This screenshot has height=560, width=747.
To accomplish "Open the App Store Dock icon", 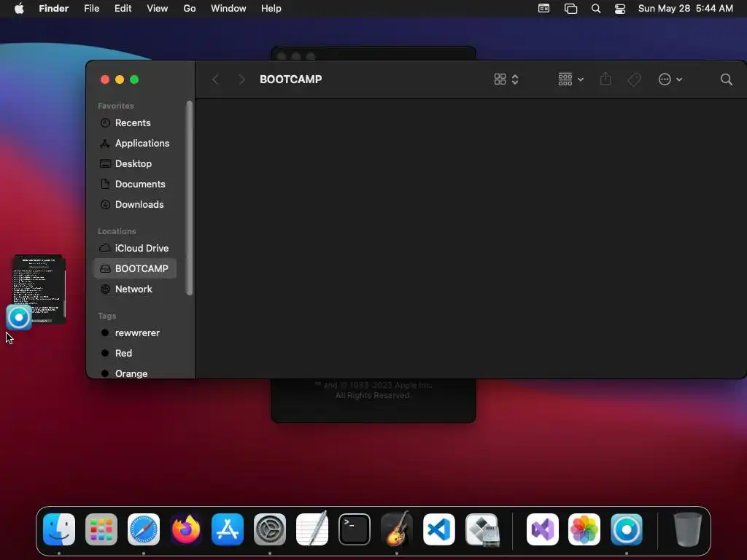I will 228,529.
